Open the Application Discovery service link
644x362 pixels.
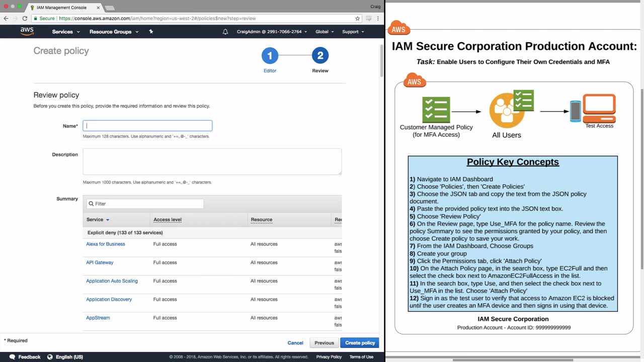click(x=109, y=300)
